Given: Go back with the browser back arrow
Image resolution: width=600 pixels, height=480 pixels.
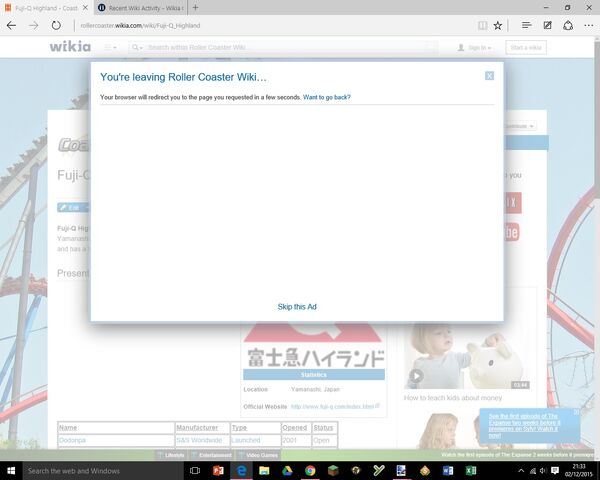Looking at the screenshot, I should (11, 26).
